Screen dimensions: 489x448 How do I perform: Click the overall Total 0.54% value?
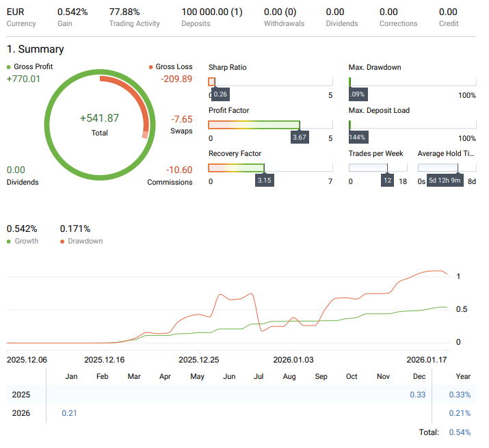tap(460, 432)
